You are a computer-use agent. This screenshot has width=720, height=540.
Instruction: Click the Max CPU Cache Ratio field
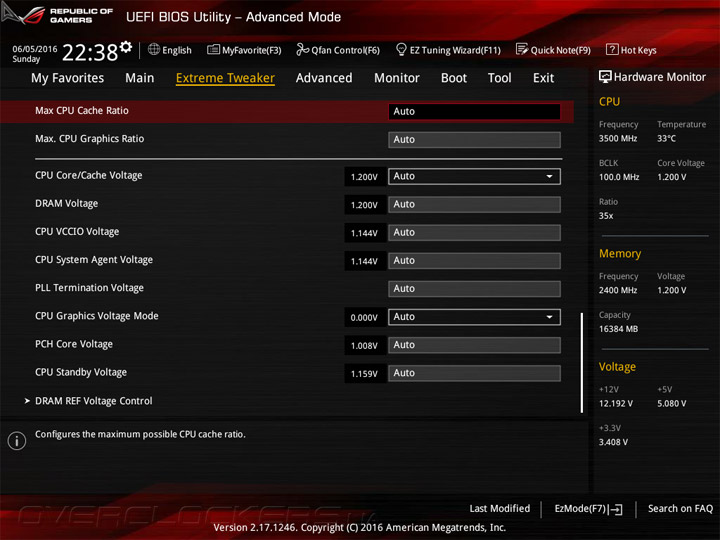click(474, 112)
